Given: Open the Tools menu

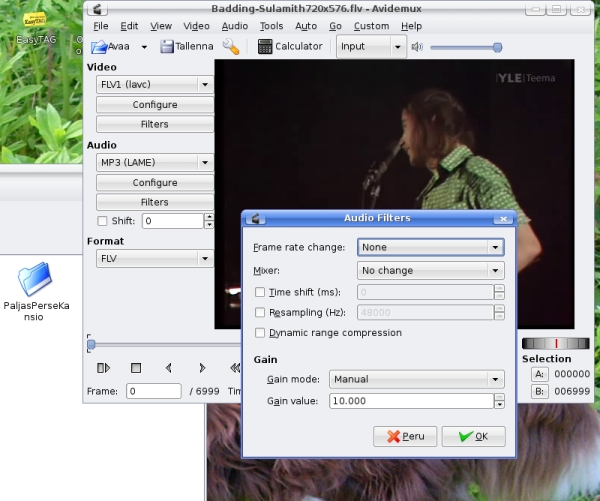Looking at the screenshot, I should tap(271, 26).
